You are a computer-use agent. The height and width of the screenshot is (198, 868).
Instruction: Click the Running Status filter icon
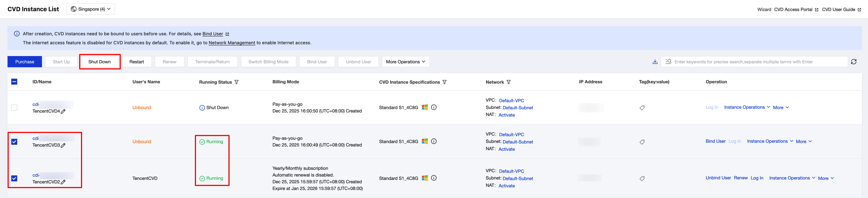(236, 82)
